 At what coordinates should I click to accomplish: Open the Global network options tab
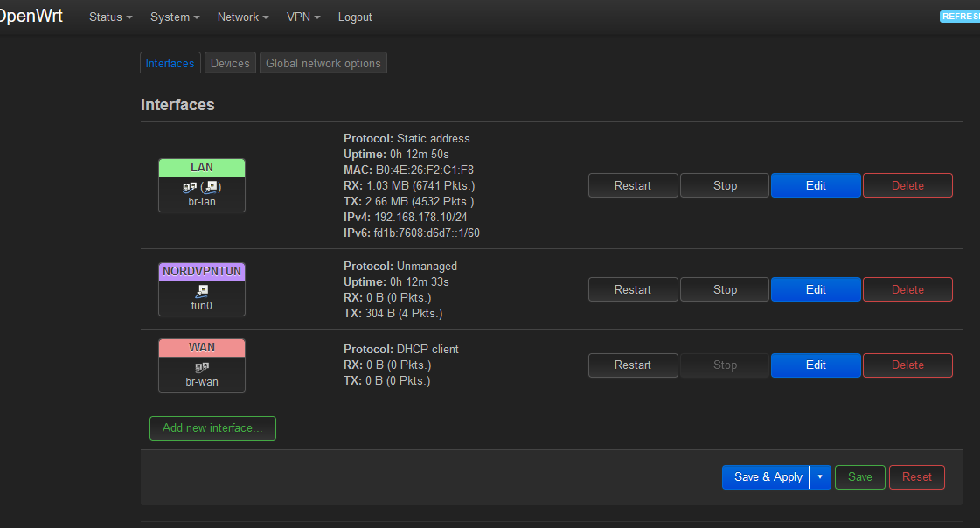[323, 63]
